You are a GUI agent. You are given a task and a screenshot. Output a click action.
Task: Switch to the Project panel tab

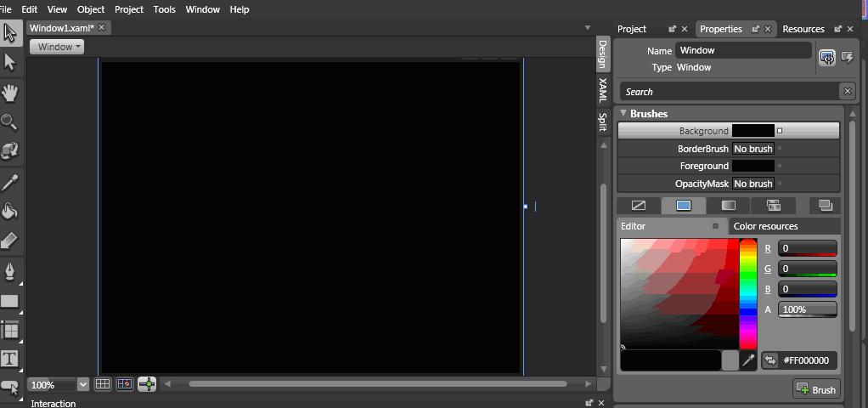coord(632,30)
